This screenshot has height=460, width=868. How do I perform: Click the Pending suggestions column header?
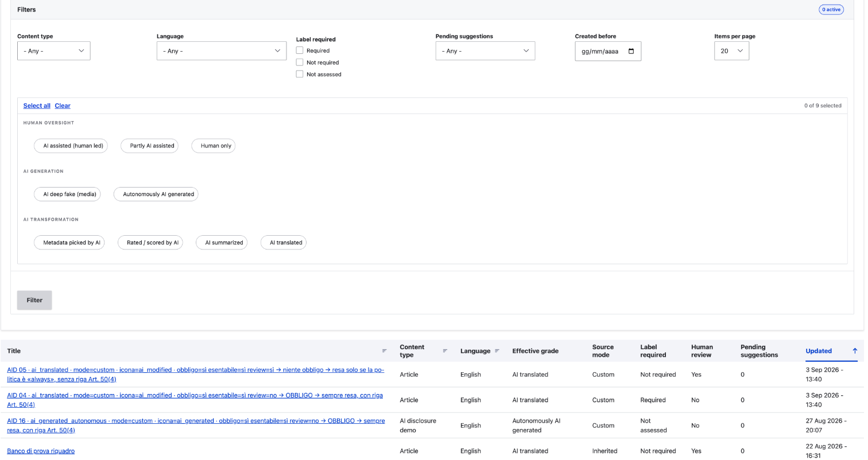(x=759, y=351)
